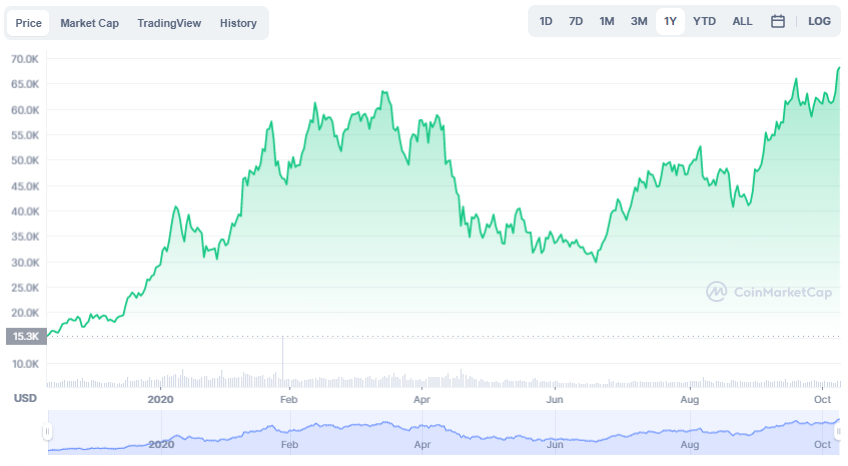Viewport: 848px width, 466px height.
Task: Click the 30.0K label on the price axis
Action: pos(25,262)
